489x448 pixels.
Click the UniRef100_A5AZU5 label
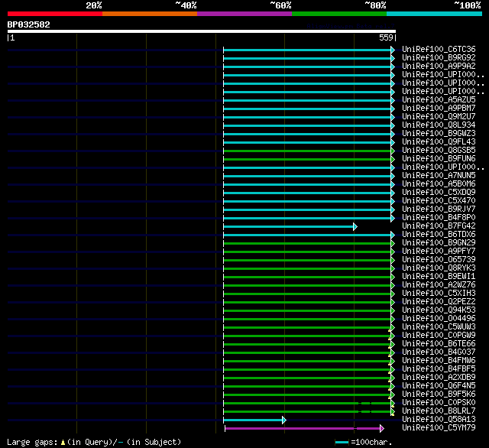tap(439, 100)
